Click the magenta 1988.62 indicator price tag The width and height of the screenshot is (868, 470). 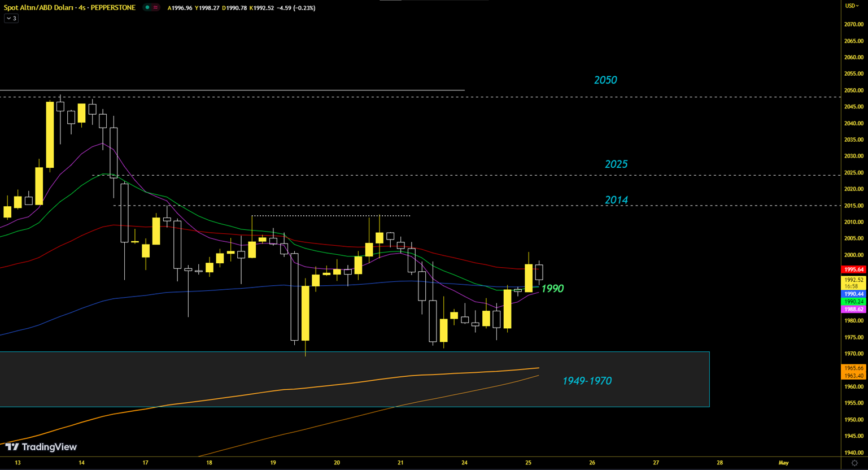[853, 310]
